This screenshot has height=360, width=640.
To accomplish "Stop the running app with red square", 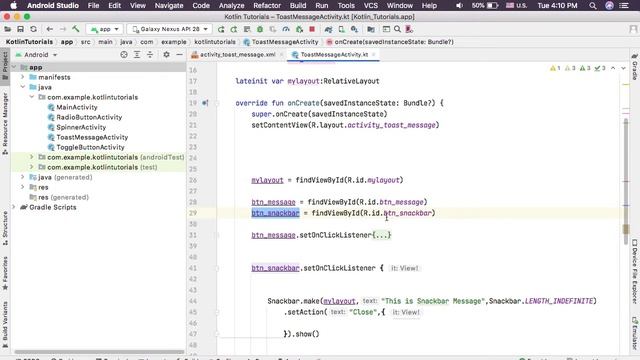I will 312,29.
